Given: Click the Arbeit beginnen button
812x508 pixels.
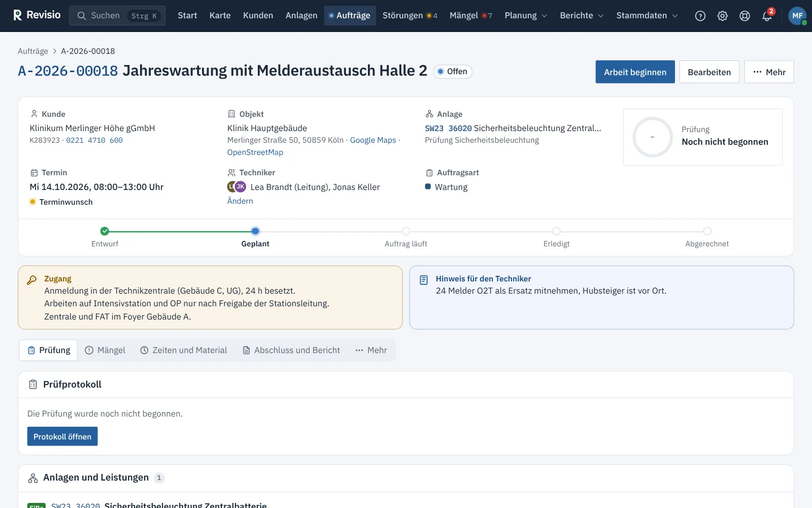Looking at the screenshot, I should pos(635,72).
